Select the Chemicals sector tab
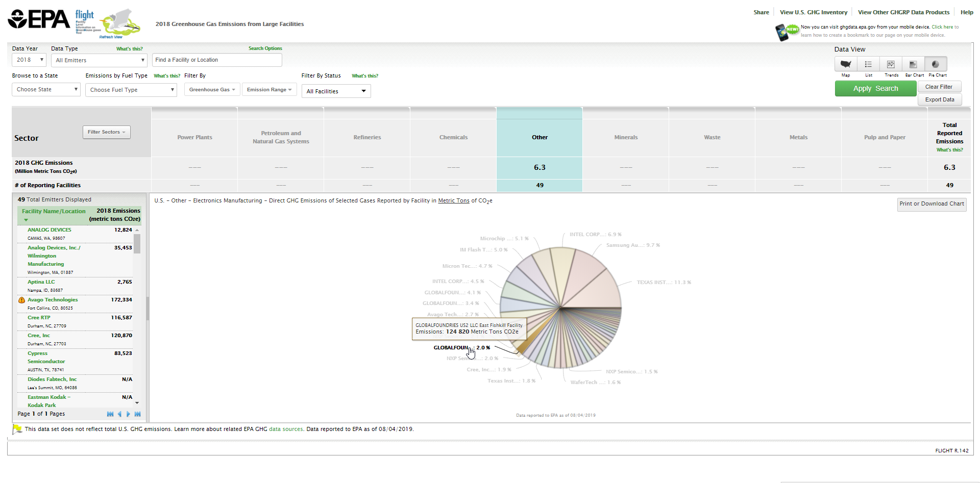 pyautogui.click(x=453, y=137)
